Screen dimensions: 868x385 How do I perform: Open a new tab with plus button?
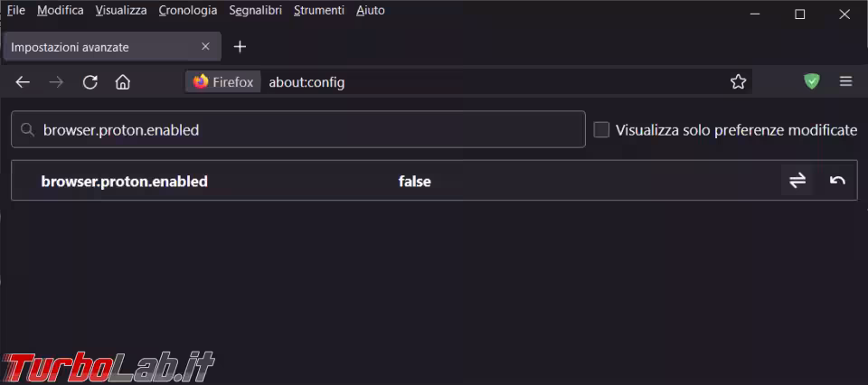tap(240, 47)
